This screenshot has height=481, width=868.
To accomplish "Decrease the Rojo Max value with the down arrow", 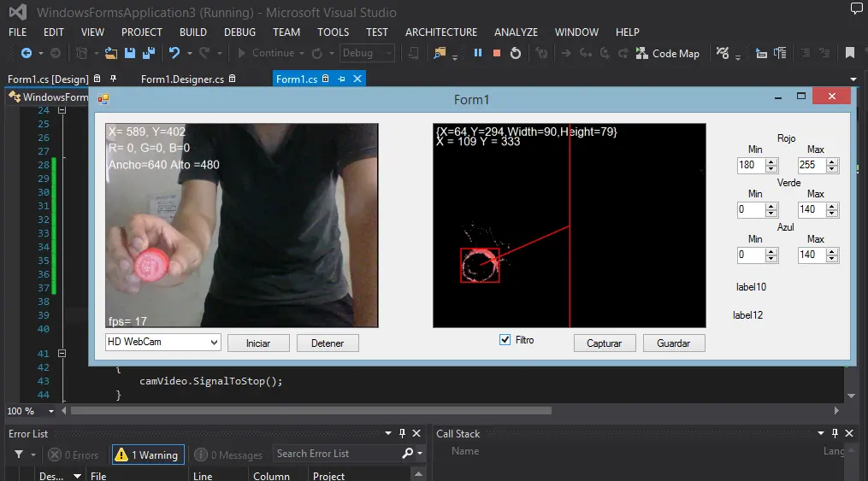I will pyautogui.click(x=832, y=168).
